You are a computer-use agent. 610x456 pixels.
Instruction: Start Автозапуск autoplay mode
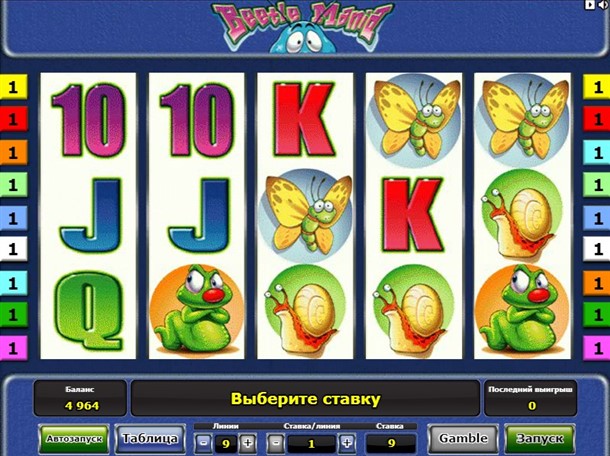(74, 438)
